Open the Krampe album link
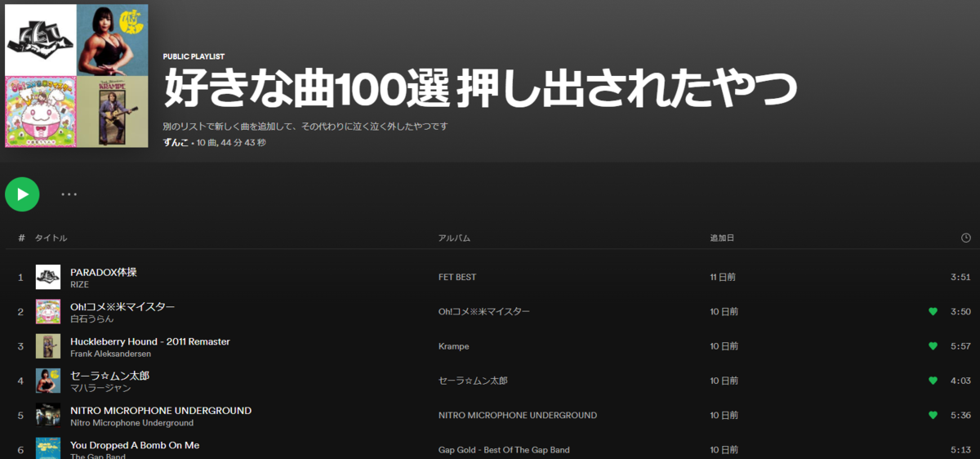 (x=454, y=346)
